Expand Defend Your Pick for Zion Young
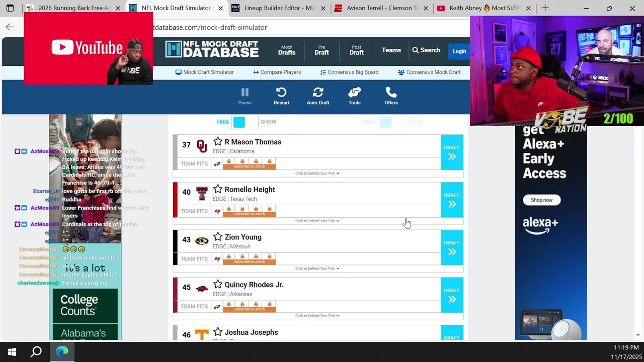This screenshot has height=362, width=644. pos(317,268)
